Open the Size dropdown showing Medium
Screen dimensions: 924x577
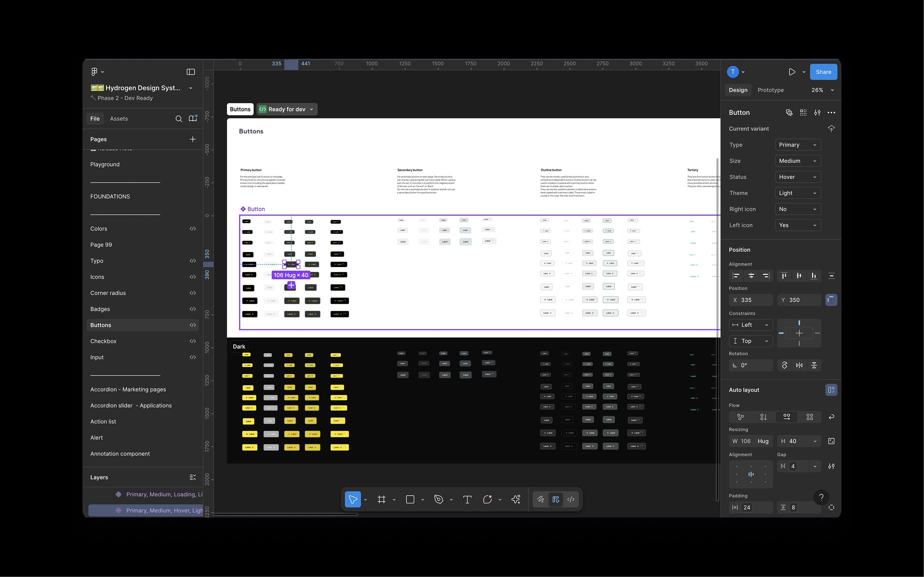click(798, 161)
